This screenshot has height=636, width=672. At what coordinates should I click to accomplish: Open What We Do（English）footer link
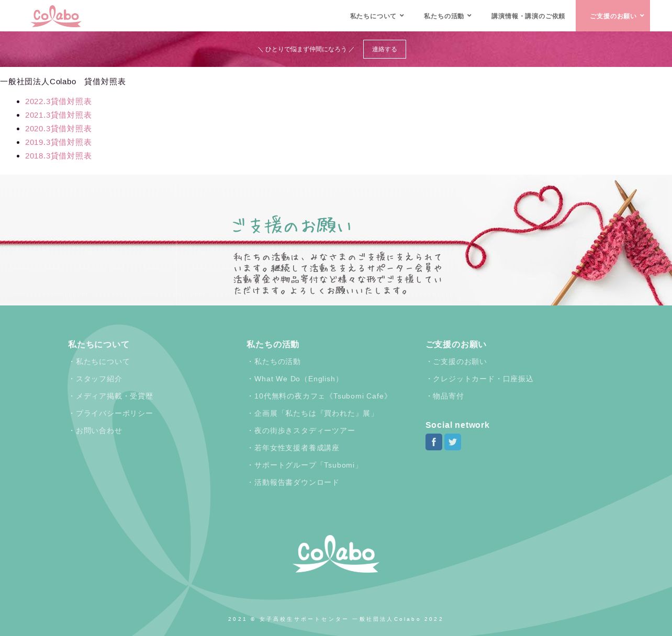pos(295,379)
